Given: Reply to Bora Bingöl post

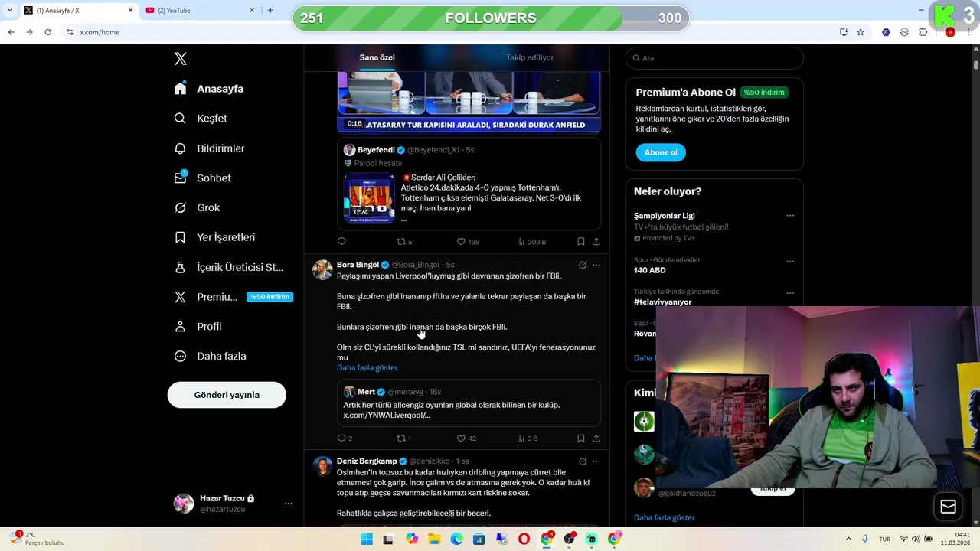Looking at the screenshot, I should pyautogui.click(x=345, y=439).
